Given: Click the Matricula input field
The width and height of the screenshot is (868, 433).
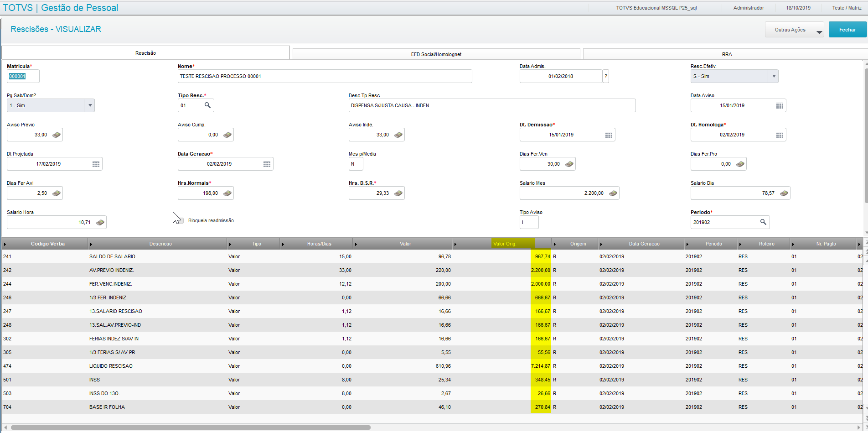Looking at the screenshot, I should coord(23,76).
